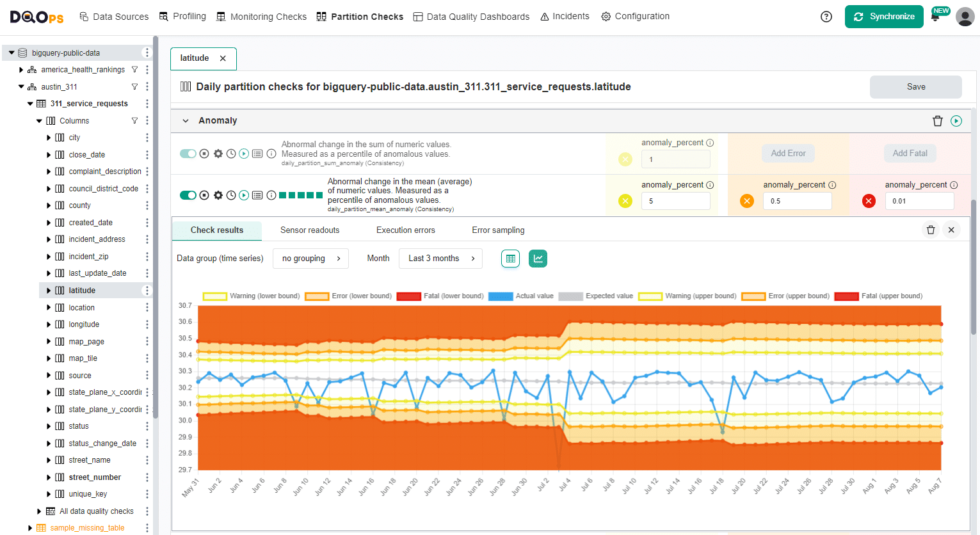The height and width of the screenshot is (535, 980).
Task: Toggle mean anomaly error orange X
Action: click(x=747, y=201)
